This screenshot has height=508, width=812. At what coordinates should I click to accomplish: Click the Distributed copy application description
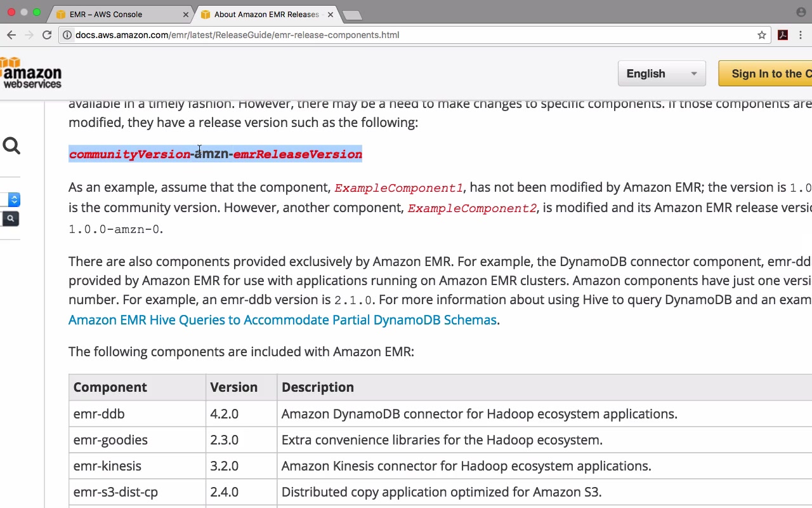pos(442,492)
